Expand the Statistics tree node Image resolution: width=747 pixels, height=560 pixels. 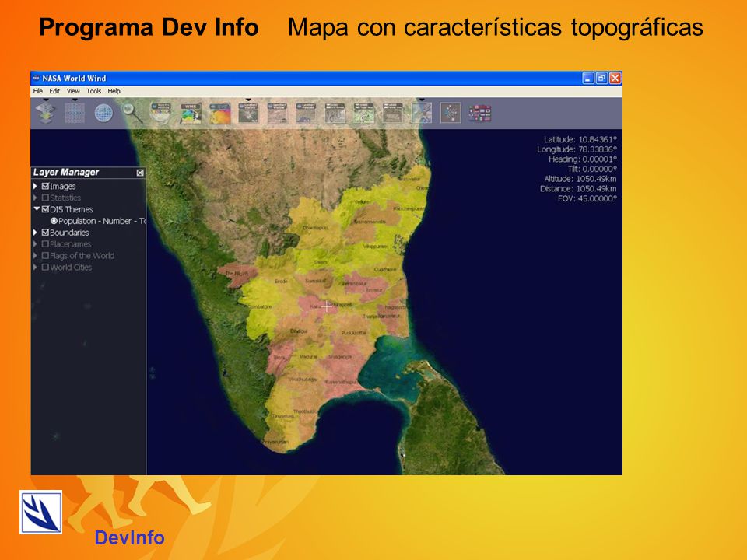pyautogui.click(x=35, y=198)
